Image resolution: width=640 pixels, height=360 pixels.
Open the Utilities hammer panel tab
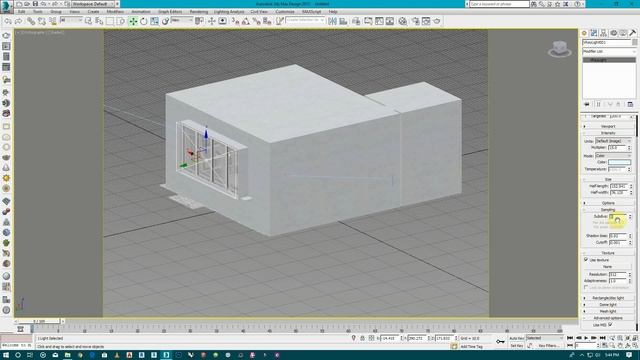(x=632, y=33)
